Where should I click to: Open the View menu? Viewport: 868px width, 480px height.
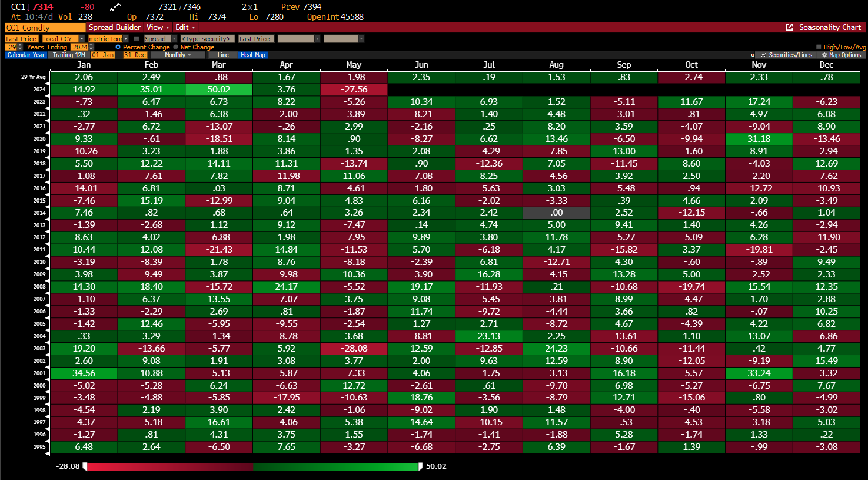click(157, 27)
